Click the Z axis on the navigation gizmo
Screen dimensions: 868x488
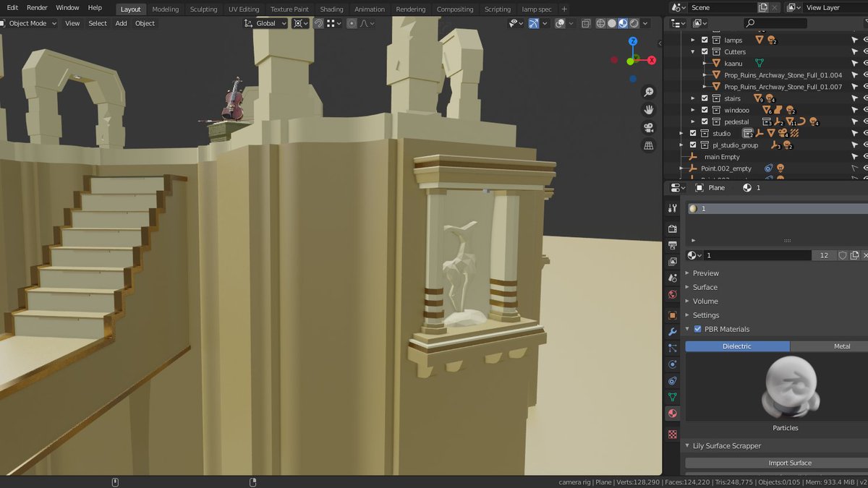(633, 42)
